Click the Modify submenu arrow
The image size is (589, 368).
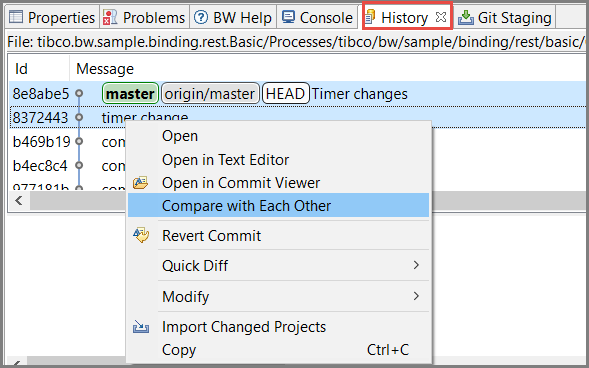pyautogui.click(x=416, y=296)
